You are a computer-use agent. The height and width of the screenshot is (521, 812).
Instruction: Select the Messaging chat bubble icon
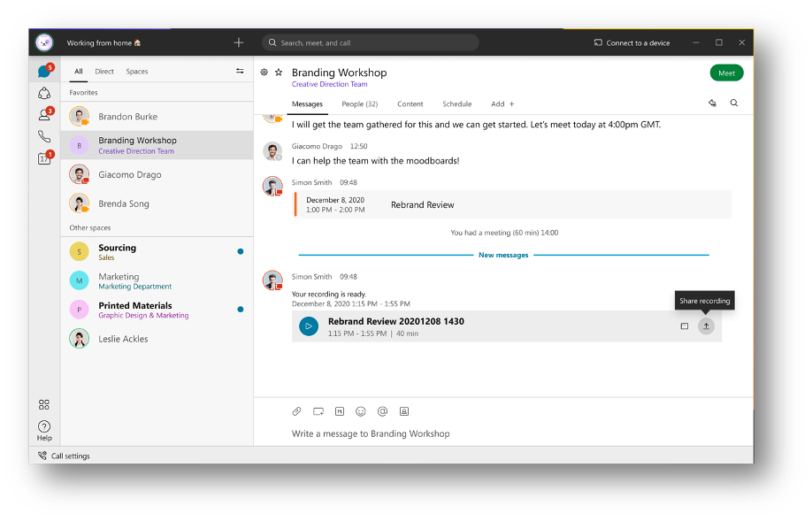click(44, 71)
